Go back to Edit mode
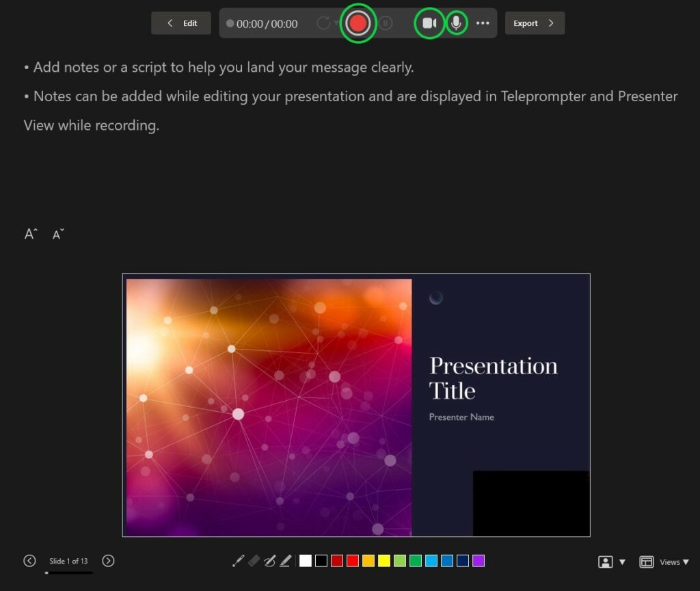 (x=181, y=23)
